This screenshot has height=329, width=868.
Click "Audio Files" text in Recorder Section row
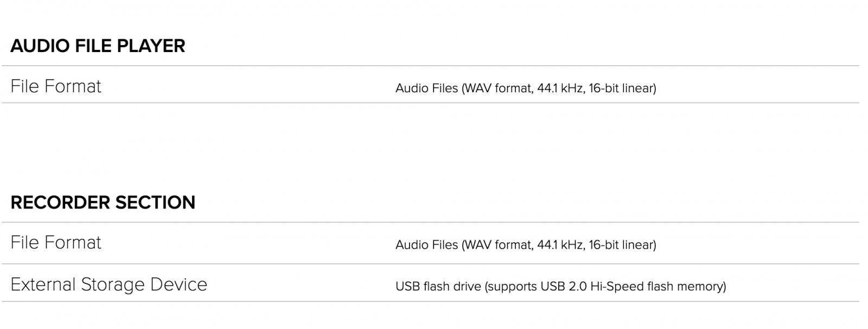point(427,245)
